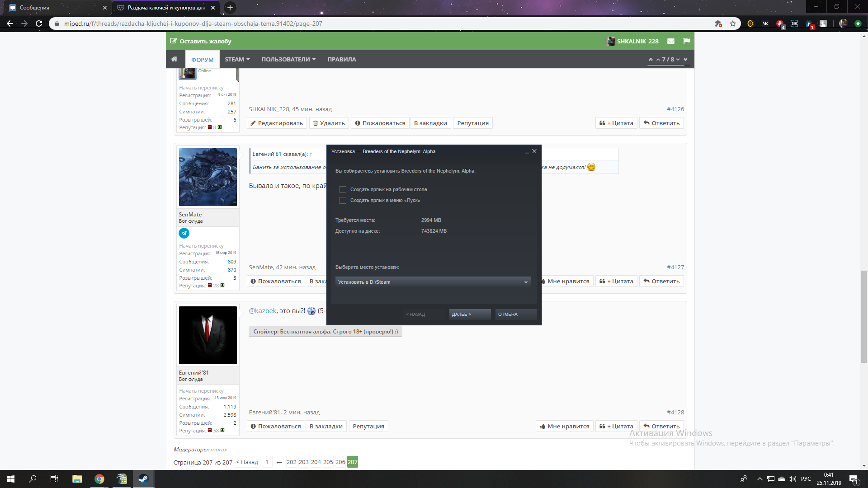Viewport: 868px width, 488px height.
Task: Open the ФОРУМ tab
Action: (202, 60)
